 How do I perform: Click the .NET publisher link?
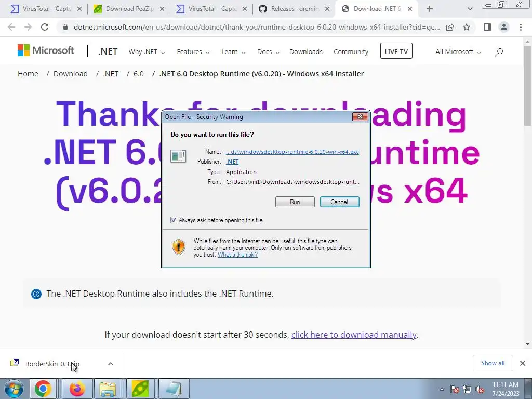(232, 162)
